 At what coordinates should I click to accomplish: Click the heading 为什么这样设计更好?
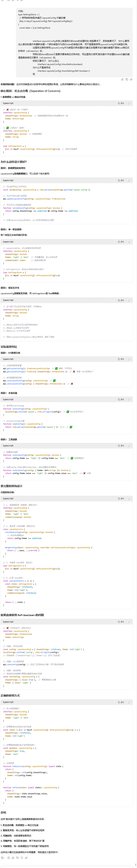[x=14, y=162]
